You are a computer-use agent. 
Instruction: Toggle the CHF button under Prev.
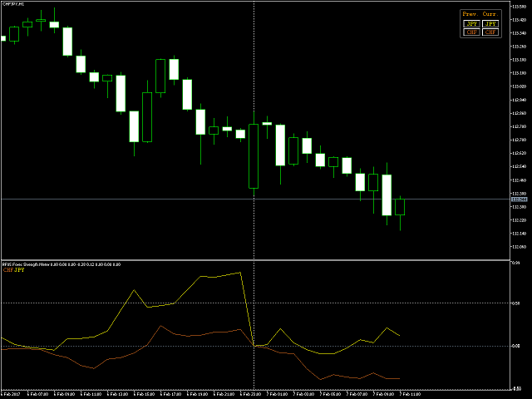pyautogui.click(x=471, y=32)
